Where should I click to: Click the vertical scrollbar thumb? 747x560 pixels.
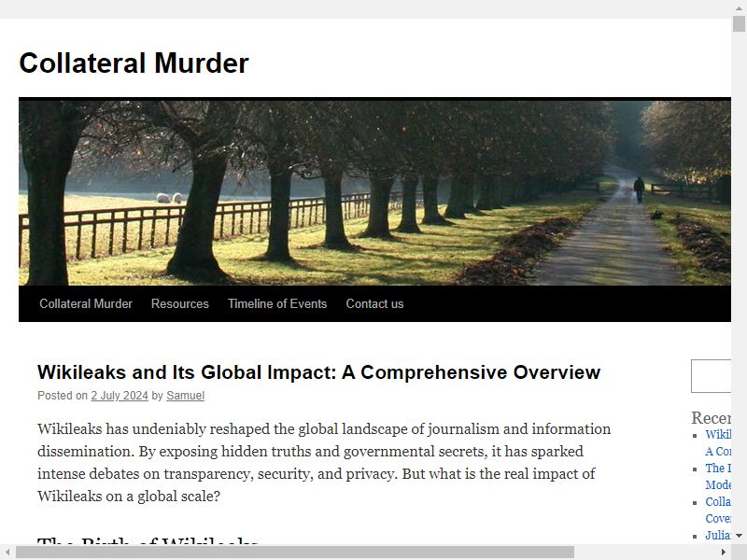pyautogui.click(x=739, y=24)
